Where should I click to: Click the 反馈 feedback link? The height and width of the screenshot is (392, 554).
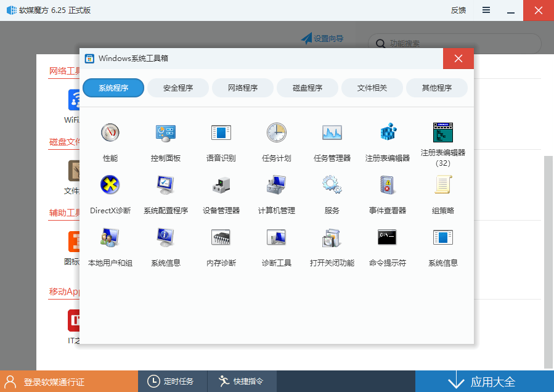click(x=458, y=10)
